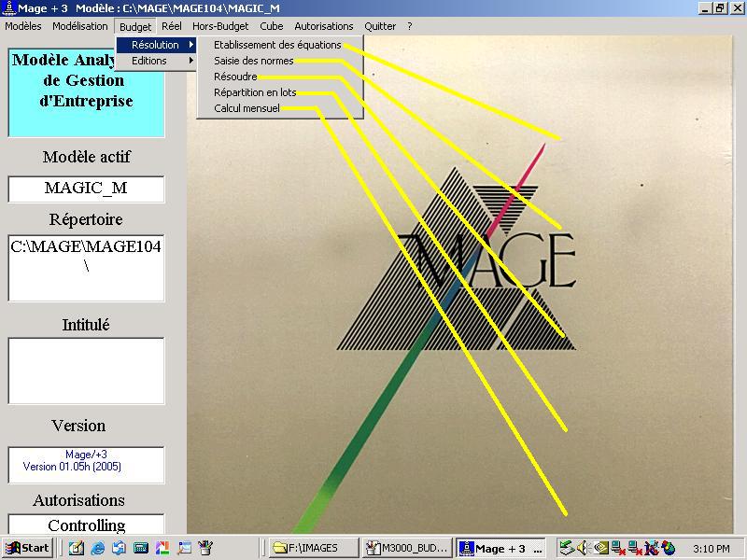Launch Internet Explorer from quick launch

click(98, 548)
